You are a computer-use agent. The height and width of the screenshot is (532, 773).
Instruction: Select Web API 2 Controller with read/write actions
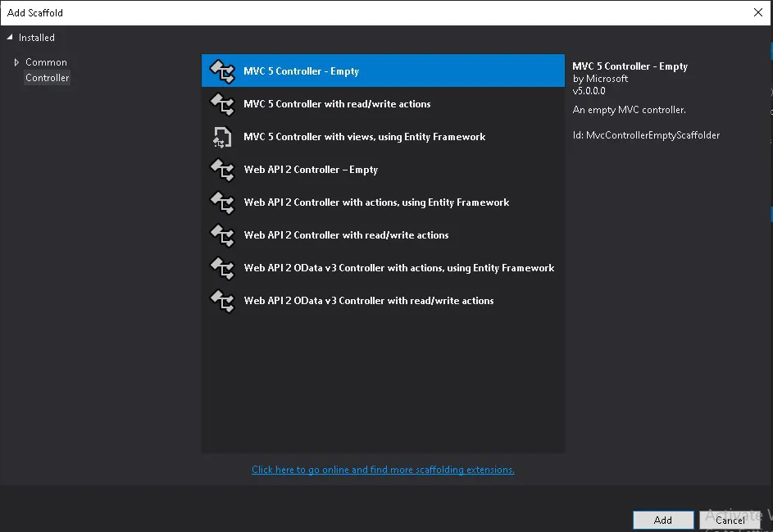[383, 234]
